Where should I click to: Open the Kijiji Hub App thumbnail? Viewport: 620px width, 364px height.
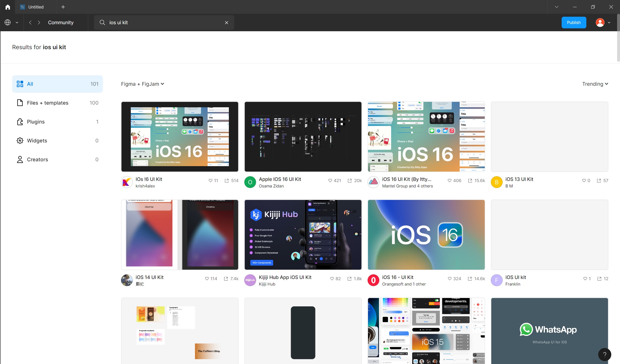click(x=303, y=235)
